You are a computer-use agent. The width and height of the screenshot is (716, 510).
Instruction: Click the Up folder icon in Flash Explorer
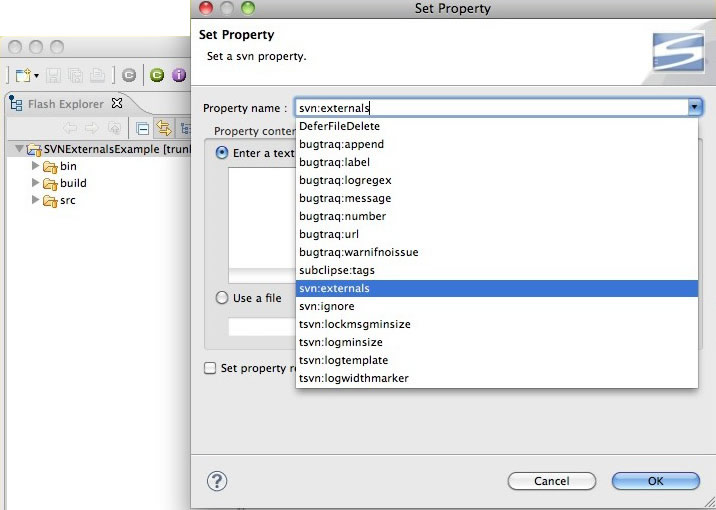tap(114, 128)
